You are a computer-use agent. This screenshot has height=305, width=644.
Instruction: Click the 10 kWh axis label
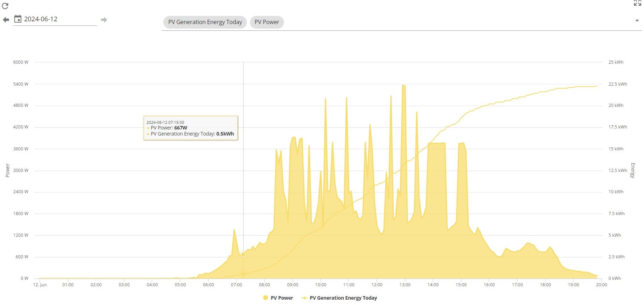click(x=616, y=192)
